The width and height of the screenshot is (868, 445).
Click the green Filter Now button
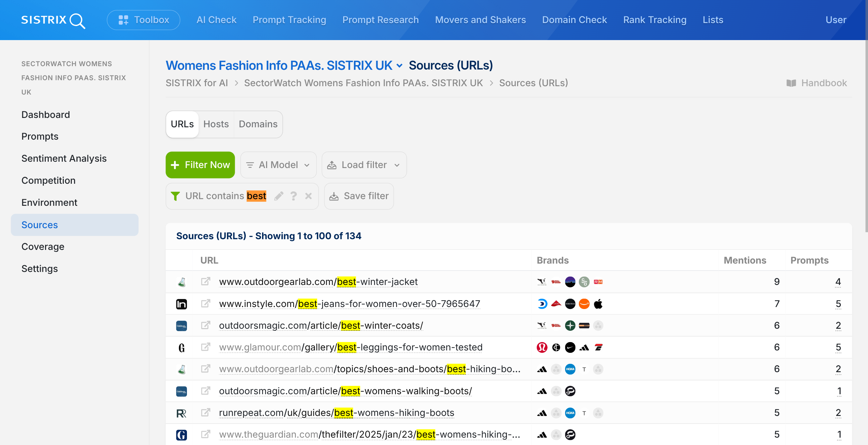click(x=200, y=165)
